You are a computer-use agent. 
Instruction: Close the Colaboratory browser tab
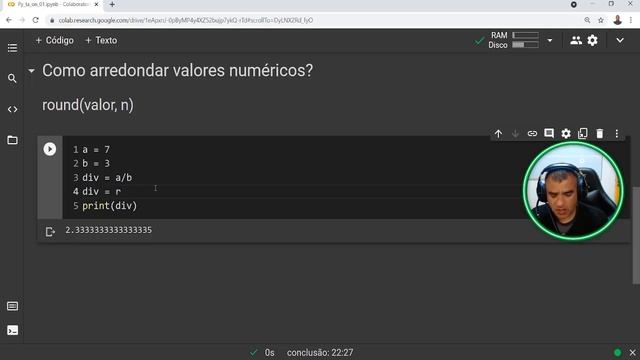coord(96,4)
